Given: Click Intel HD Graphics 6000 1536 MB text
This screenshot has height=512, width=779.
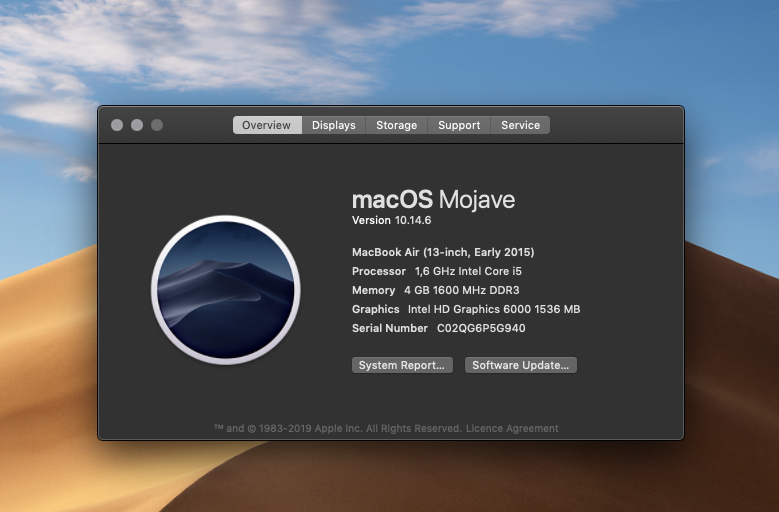Looking at the screenshot, I should pyautogui.click(x=494, y=309).
